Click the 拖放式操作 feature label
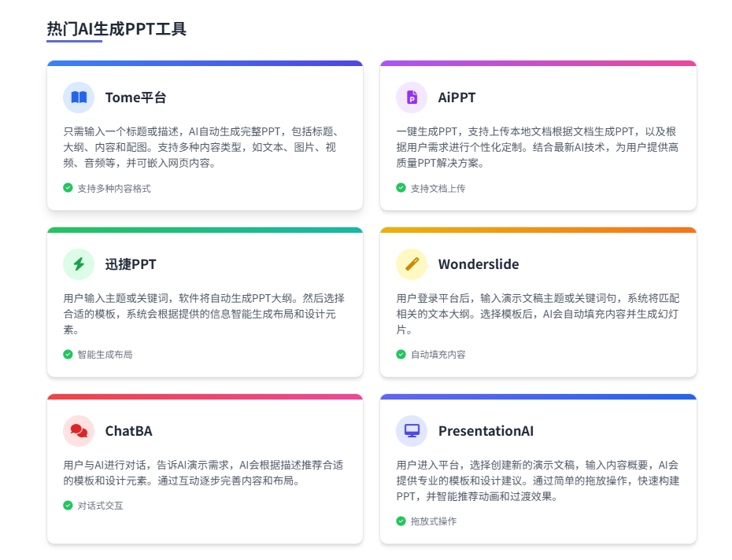Image resolution: width=732 pixels, height=560 pixels. pos(434,521)
